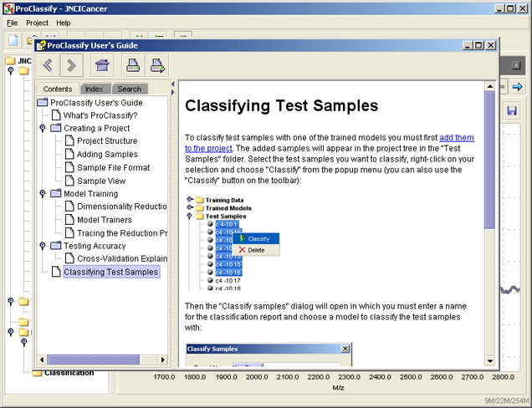This screenshot has width=532, height=408.
Task: Select Creating a Project topic
Action: [x=97, y=128]
